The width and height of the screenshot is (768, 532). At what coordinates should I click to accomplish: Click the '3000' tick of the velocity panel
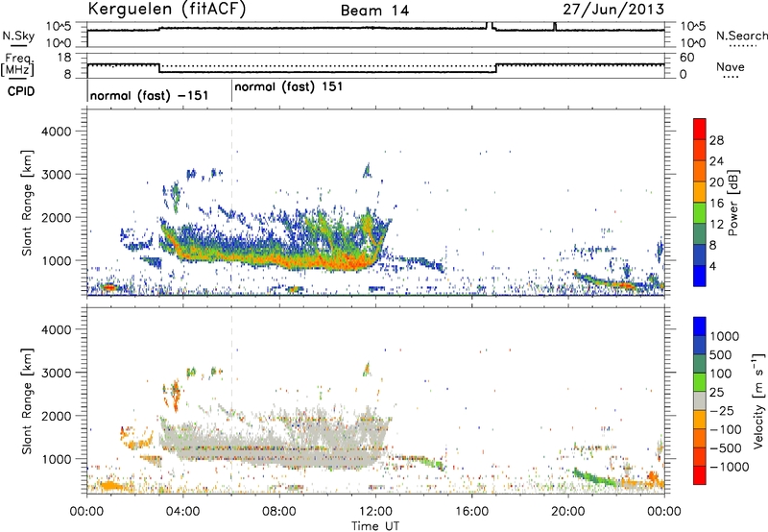pyautogui.click(x=56, y=373)
